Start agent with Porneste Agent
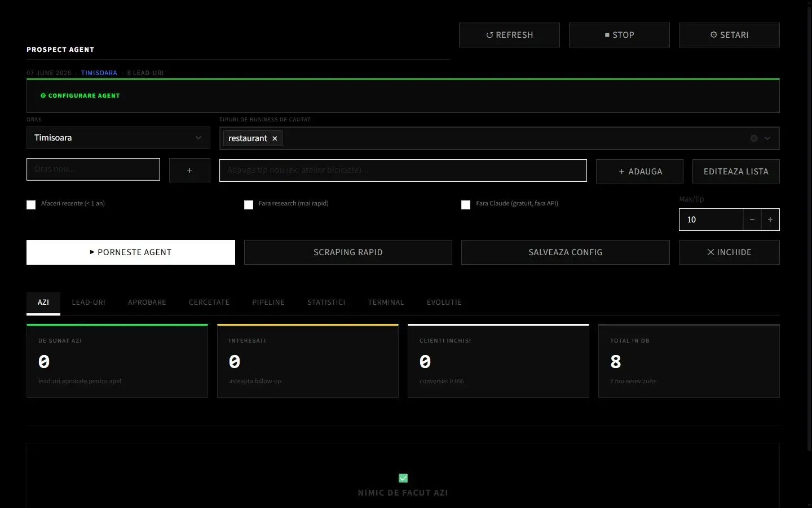This screenshot has height=508, width=812. tap(131, 252)
